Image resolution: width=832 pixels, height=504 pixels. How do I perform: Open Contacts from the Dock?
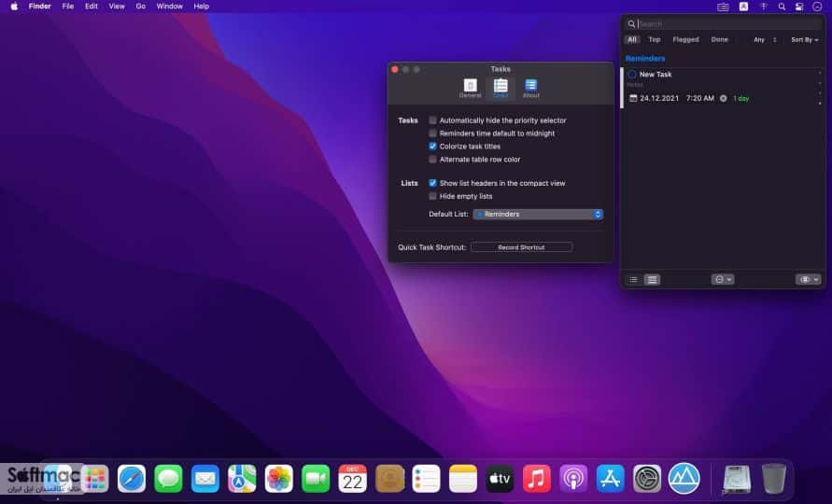389,479
